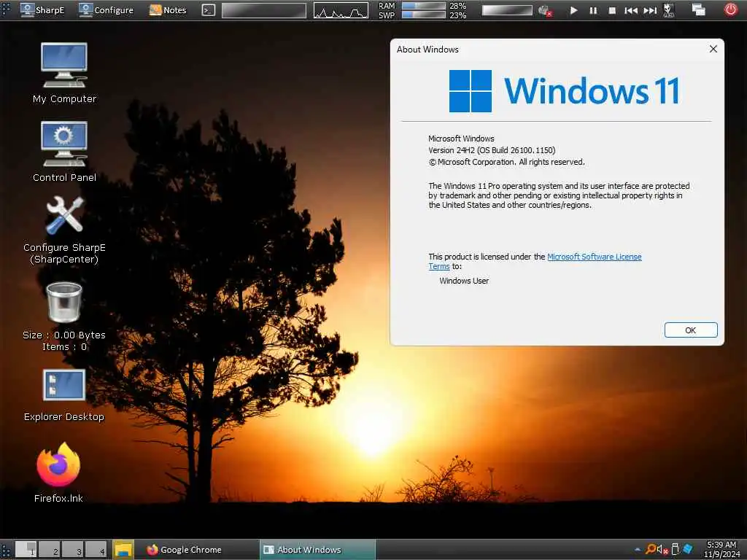Click the clock showing 5:39 AM

[x=721, y=550]
